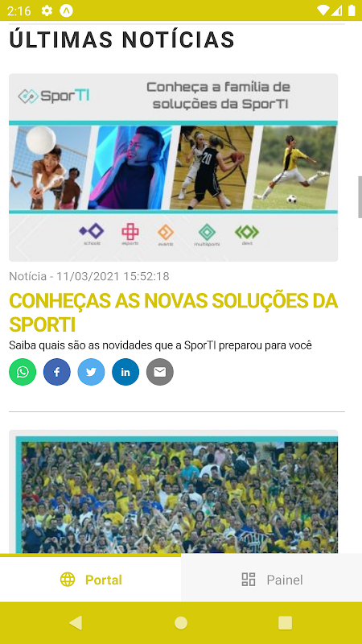
Task: Switch to the Painel tab
Action: pos(272,578)
